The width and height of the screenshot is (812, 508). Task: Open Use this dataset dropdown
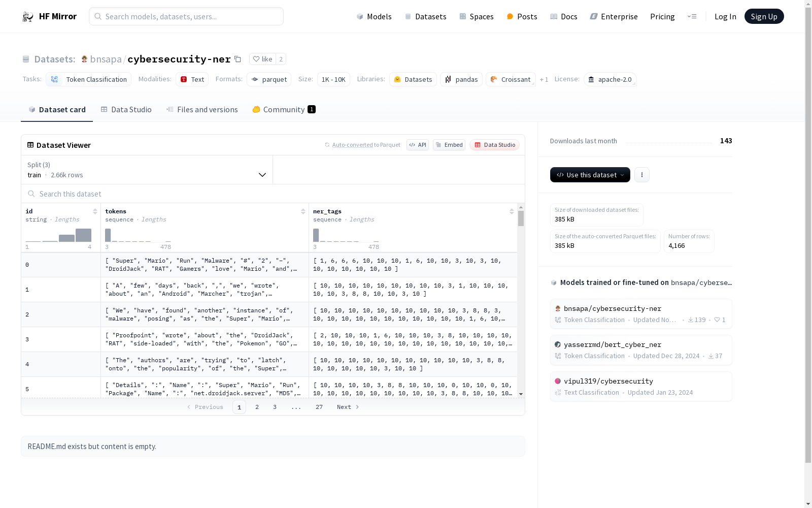[590, 175]
